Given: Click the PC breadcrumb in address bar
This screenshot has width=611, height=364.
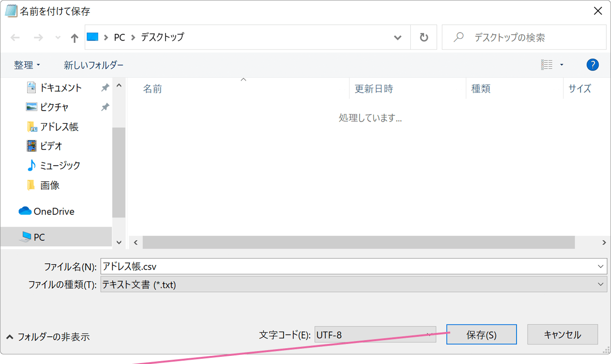Looking at the screenshot, I should tap(119, 37).
